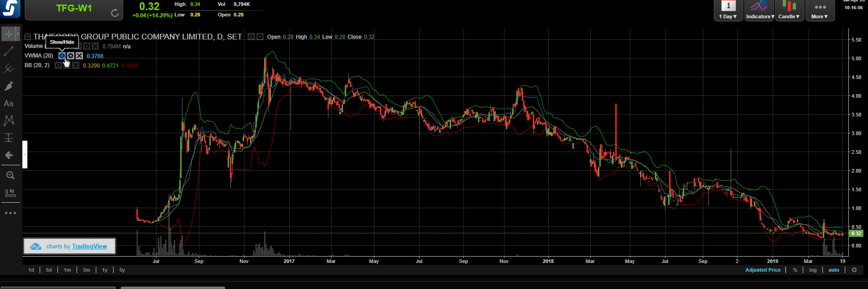Toggle Adjusted Price mode
This screenshot has width=868, height=289.
tap(763, 270)
